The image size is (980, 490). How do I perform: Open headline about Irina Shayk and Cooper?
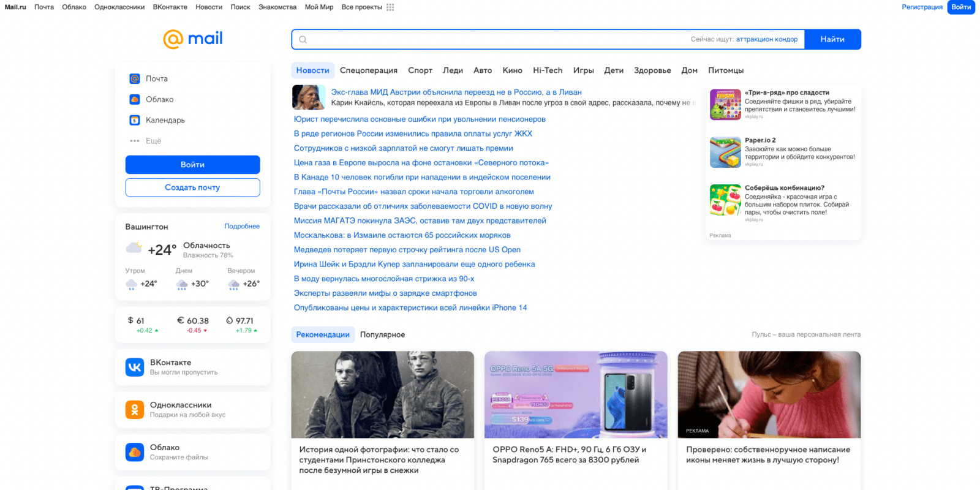pyautogui.click(x=415, y=264)
